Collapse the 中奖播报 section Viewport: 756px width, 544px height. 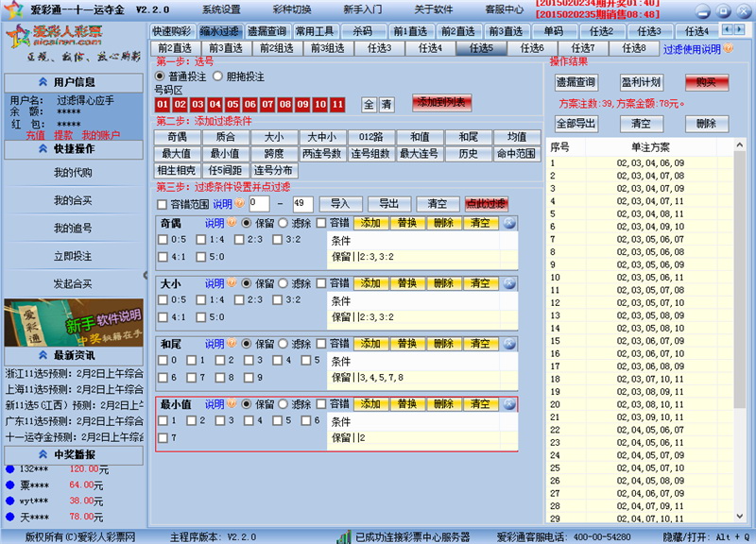[43, 454]
